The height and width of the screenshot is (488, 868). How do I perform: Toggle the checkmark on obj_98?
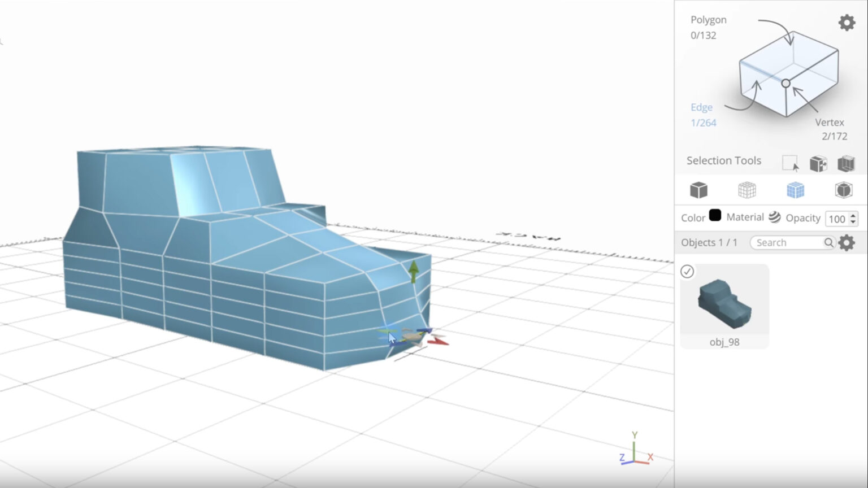[x=687, y=272]
